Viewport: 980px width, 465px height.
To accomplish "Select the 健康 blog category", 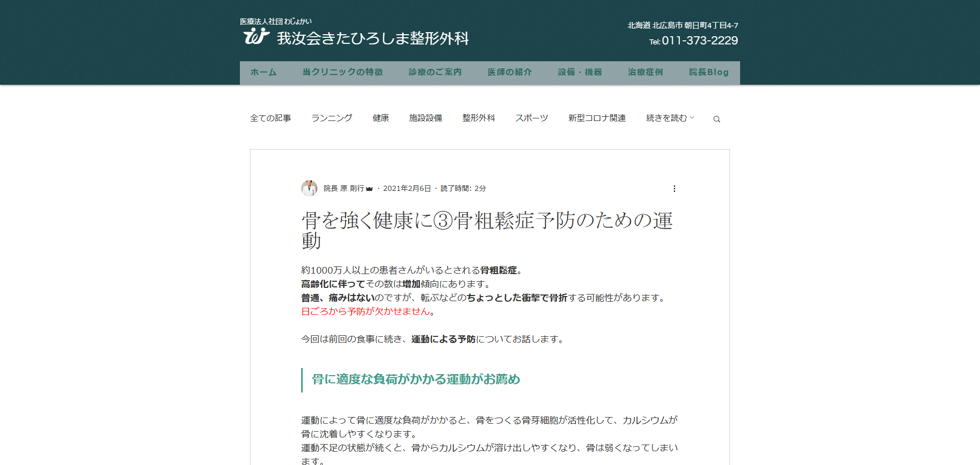I will pos(381,118).
